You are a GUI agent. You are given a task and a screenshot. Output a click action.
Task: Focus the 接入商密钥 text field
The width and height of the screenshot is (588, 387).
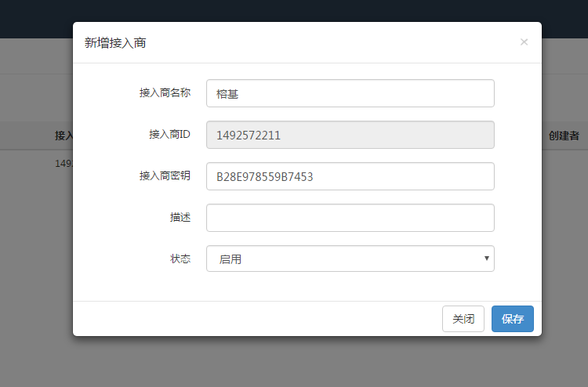tap(350, 176)
